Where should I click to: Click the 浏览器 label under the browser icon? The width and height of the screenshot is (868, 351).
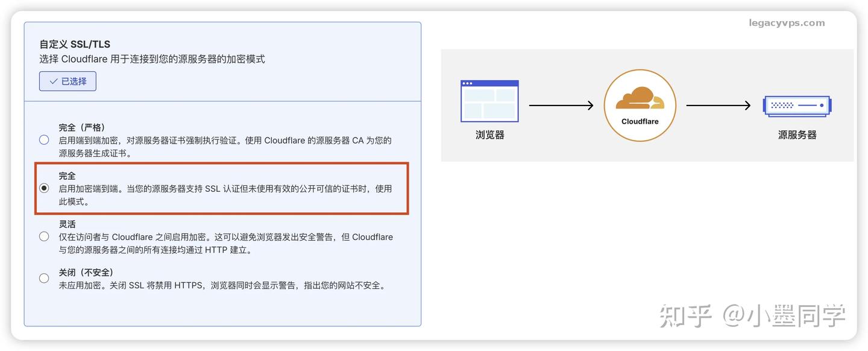(x=489, y=135)
